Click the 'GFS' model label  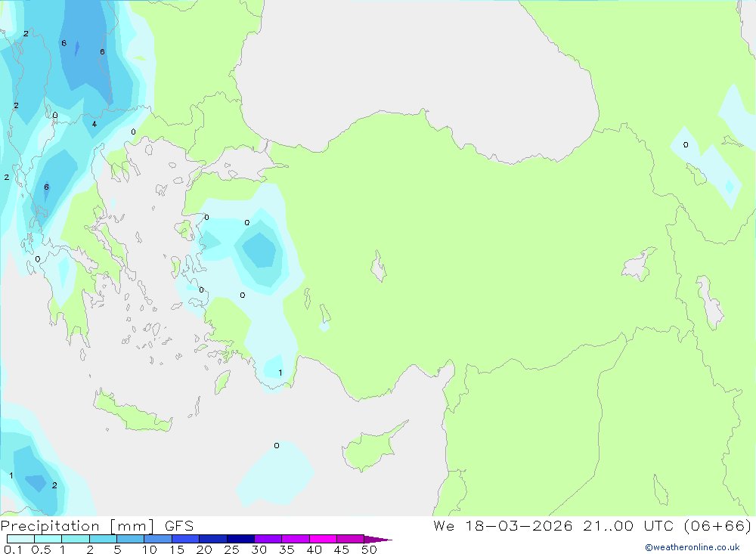(179, 526)
